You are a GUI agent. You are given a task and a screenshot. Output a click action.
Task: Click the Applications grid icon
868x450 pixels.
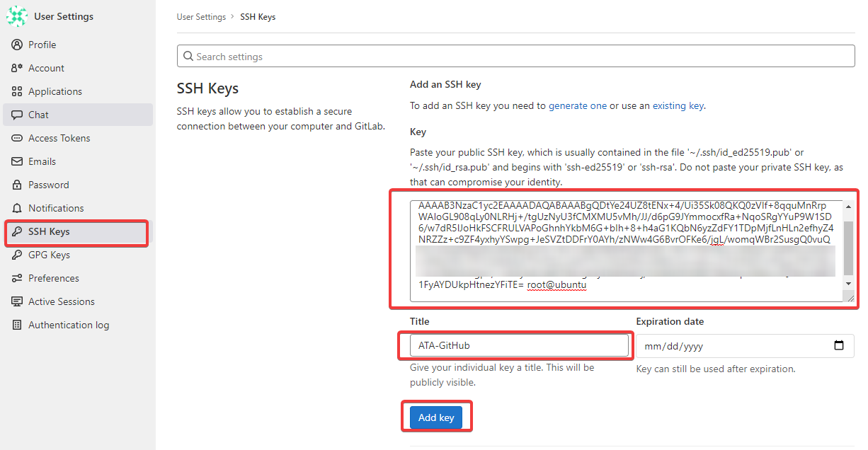[17, 91]
